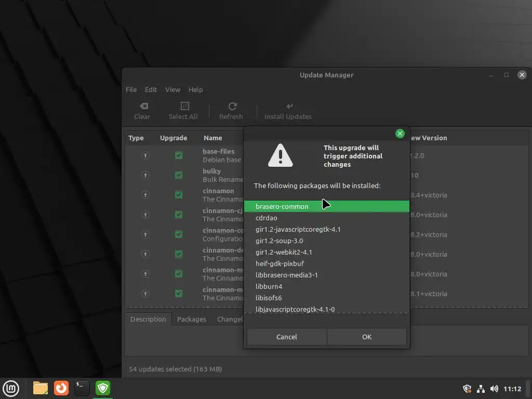Screen dimensions: 532x399
Task: Open the volume tray icon
Action: pos(495,389)
